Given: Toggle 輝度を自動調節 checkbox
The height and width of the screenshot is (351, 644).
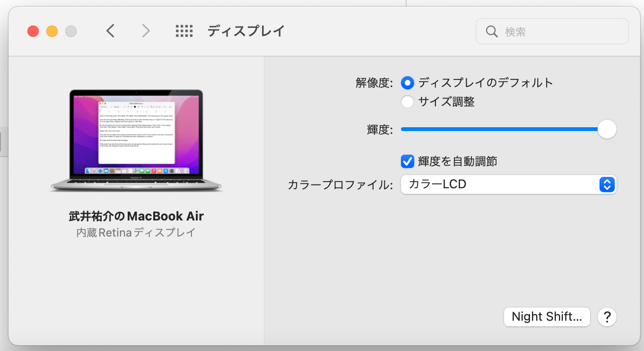Looking at the screenshot, I should (x=408, y=161).
